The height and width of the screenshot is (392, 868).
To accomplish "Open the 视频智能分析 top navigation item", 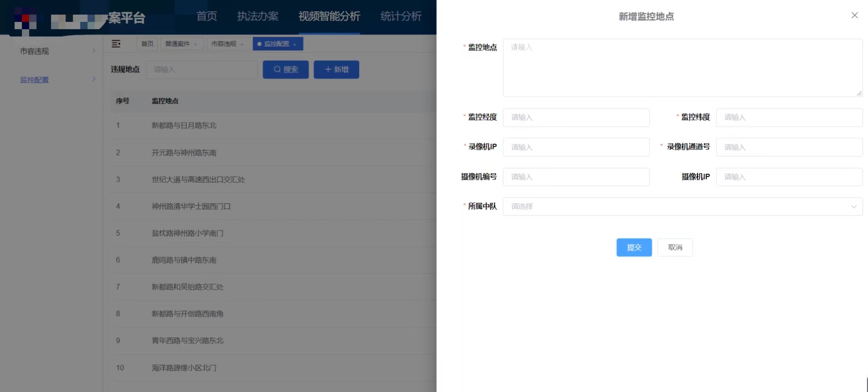I will pyautogui.click(x=329, y=16).
